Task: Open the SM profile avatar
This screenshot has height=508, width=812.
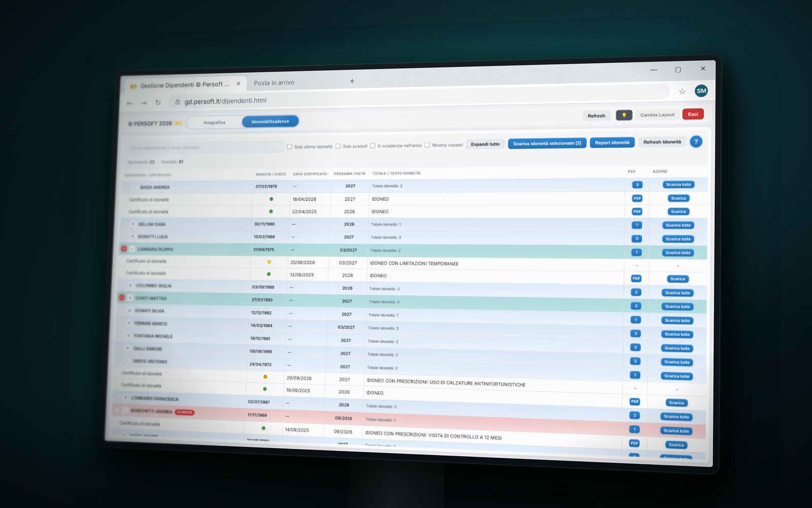Action: coord(701,91)
